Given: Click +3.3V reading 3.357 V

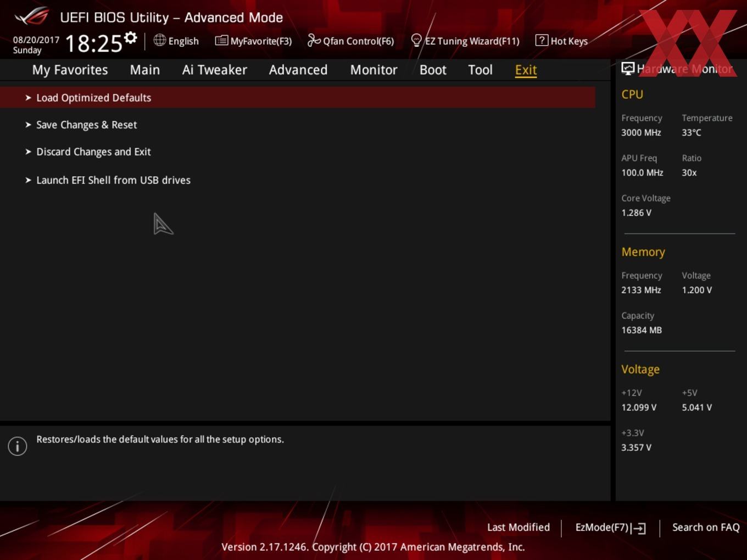Looking at the screenshot, I should 636,447.
